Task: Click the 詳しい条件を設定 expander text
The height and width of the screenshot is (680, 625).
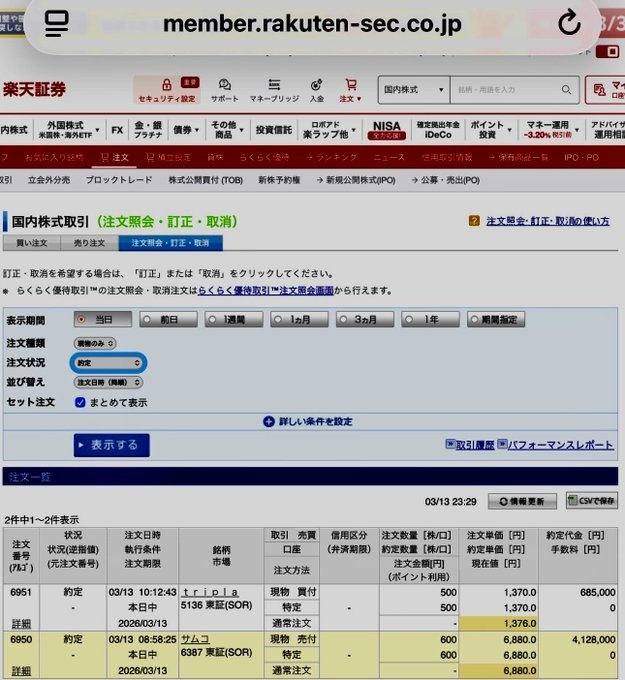Action: coord(315,422)
